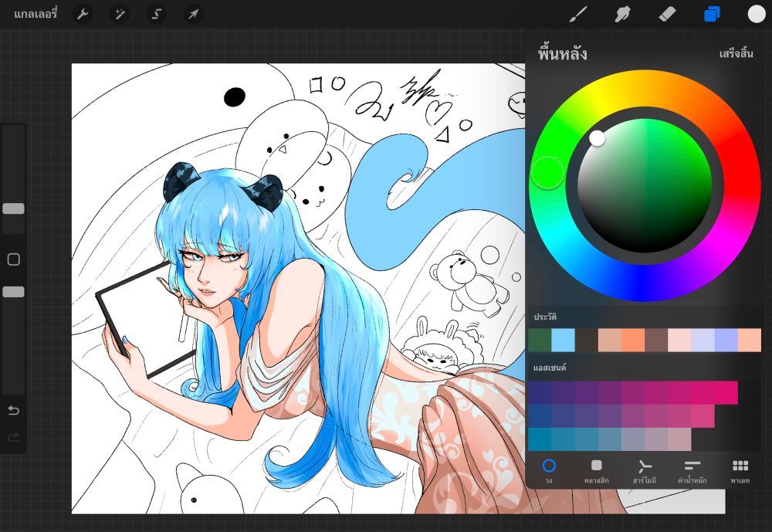Open the Actions wrench menu
This screenshot has width=772, height=532.
click(x=83, y=14)
